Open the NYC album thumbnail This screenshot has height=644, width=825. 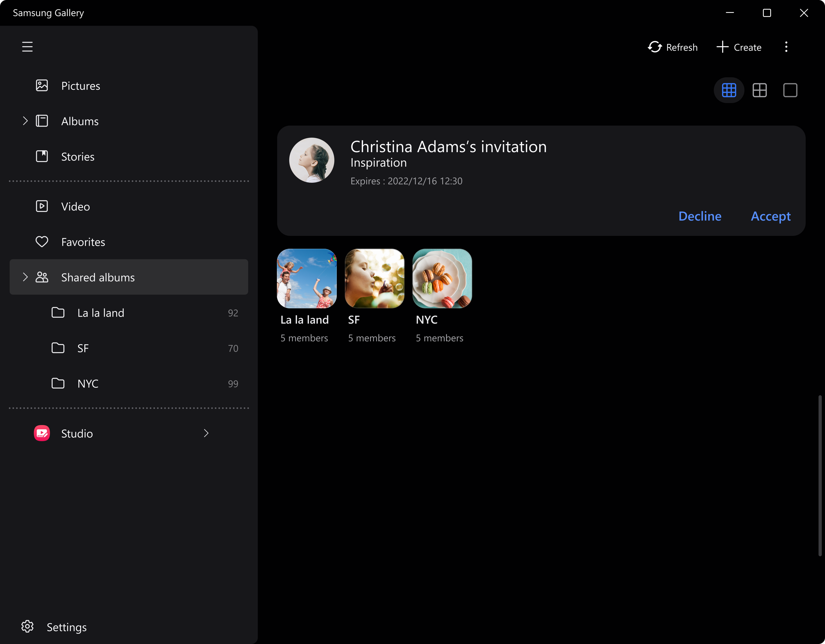(442, 278)
